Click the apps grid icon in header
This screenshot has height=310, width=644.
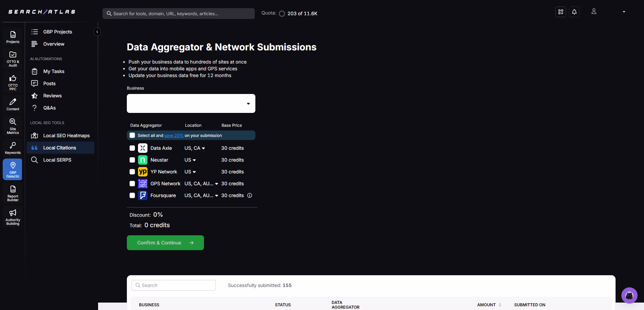coord(560,12)
